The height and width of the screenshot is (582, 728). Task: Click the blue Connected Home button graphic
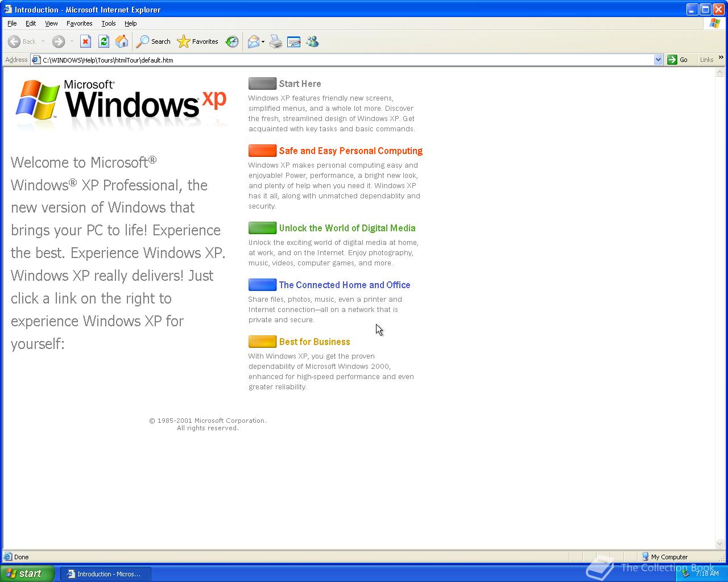pos(262,285)
